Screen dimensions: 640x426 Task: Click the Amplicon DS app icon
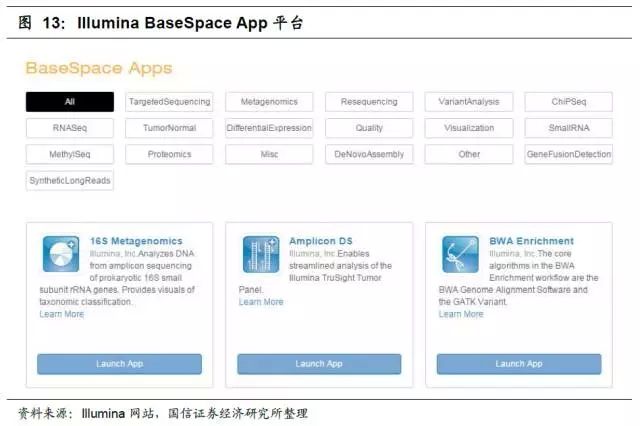click(261, 254)
